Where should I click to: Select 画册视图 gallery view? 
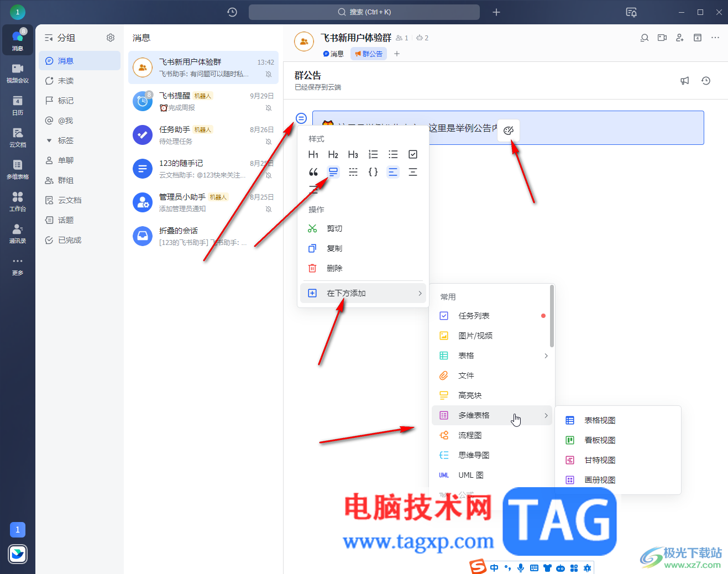click(618, 480)
